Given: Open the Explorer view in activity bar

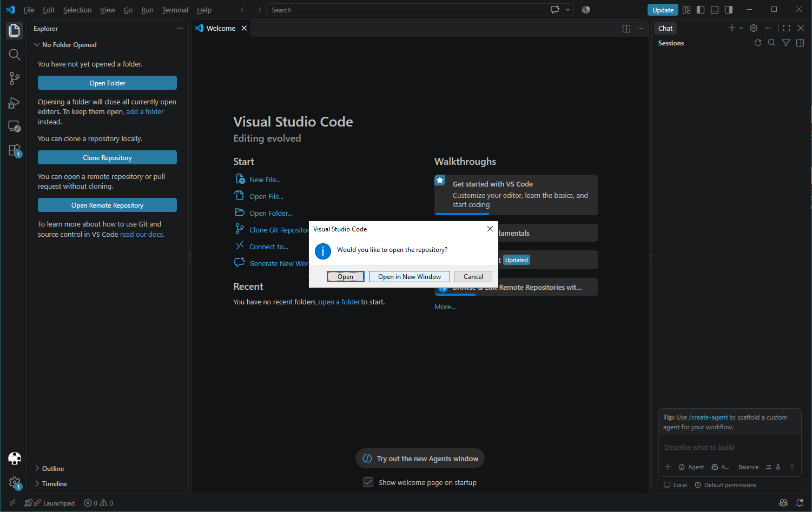Looking at the screenshot, I should pyautogui.click(x=15, y=31).
